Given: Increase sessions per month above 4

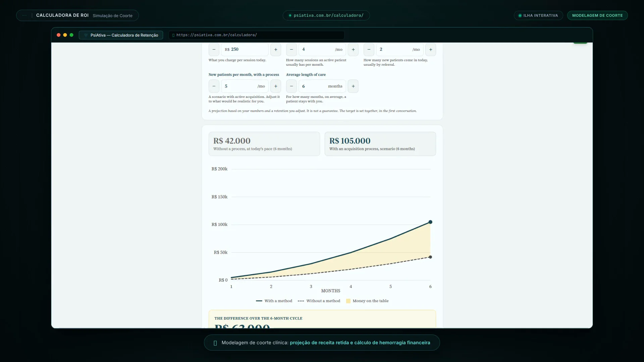Looking at the screenshot, I should pyautogui.click(x=353, y=50).
